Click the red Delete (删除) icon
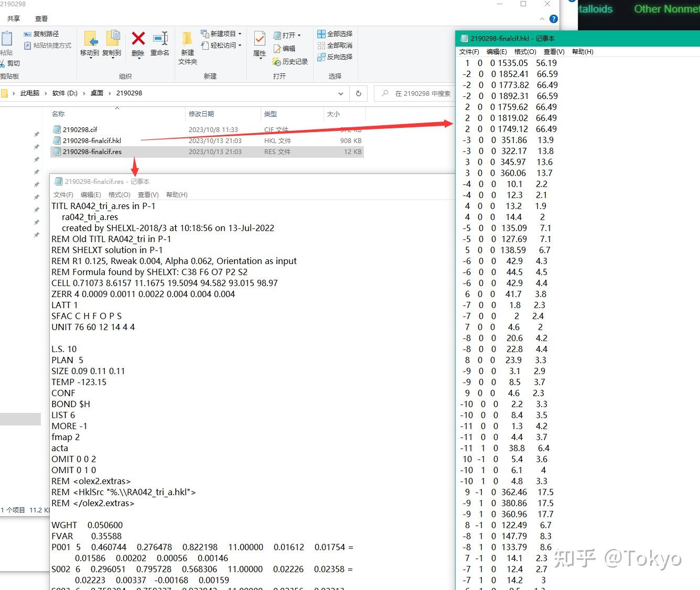 click(138, 39)
